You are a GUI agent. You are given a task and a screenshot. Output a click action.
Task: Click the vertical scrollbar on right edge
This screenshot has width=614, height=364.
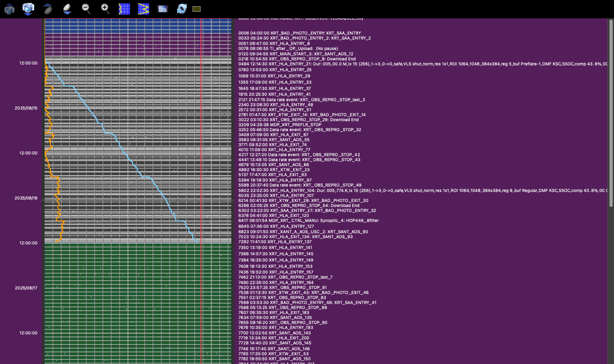611,125
